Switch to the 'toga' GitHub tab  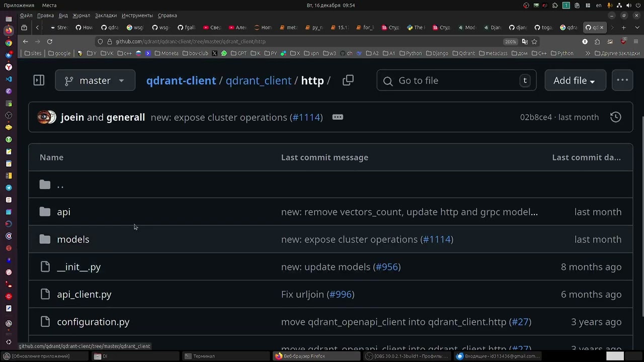pyautogui.click(x=543, y=28)
